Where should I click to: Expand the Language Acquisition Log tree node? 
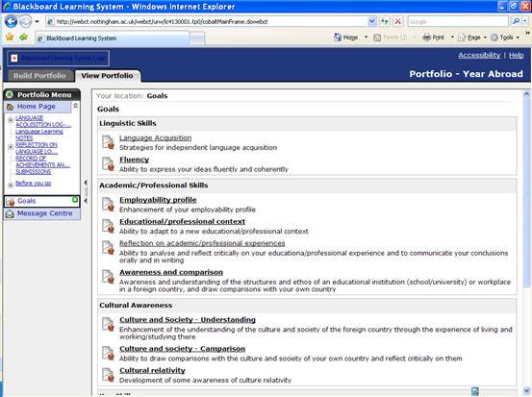pyautogui.click(x=11, y=119)
